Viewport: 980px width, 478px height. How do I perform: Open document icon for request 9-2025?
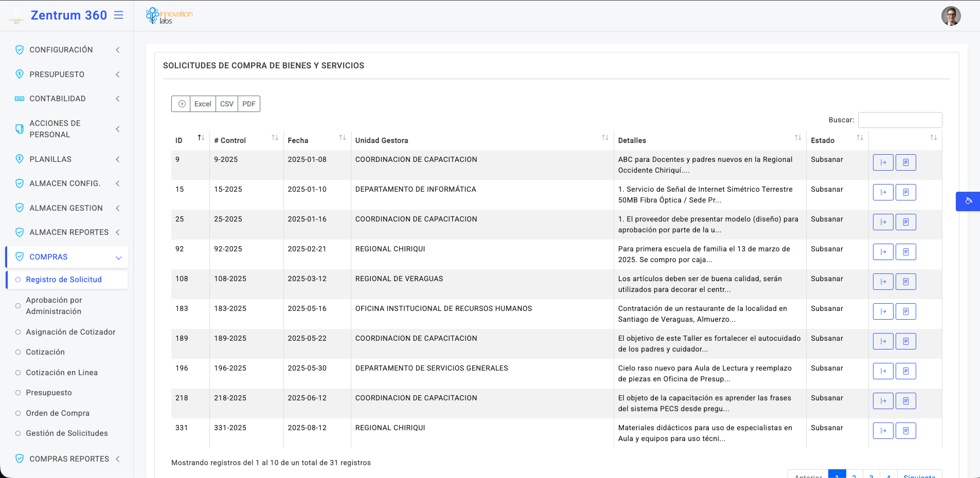point(906,162)
